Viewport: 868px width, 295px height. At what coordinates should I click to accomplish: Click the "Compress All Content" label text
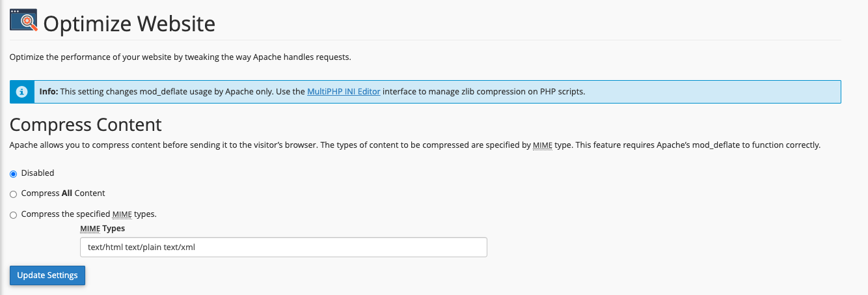point(63,193)
